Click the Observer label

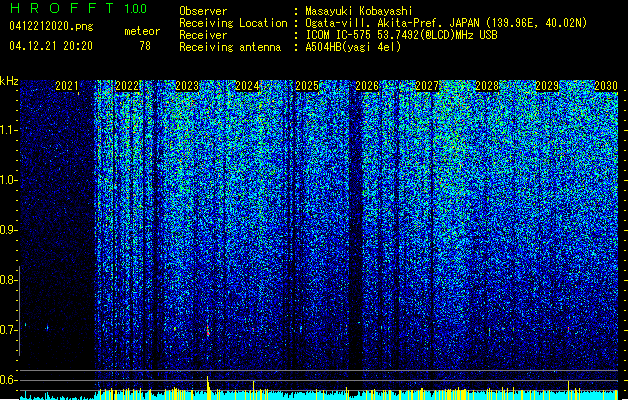(203, 11)
